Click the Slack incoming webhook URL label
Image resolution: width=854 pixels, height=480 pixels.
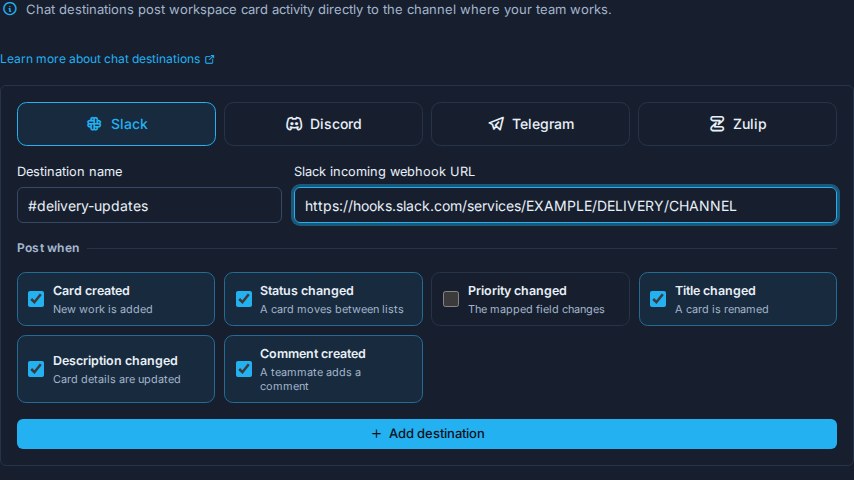385,172
